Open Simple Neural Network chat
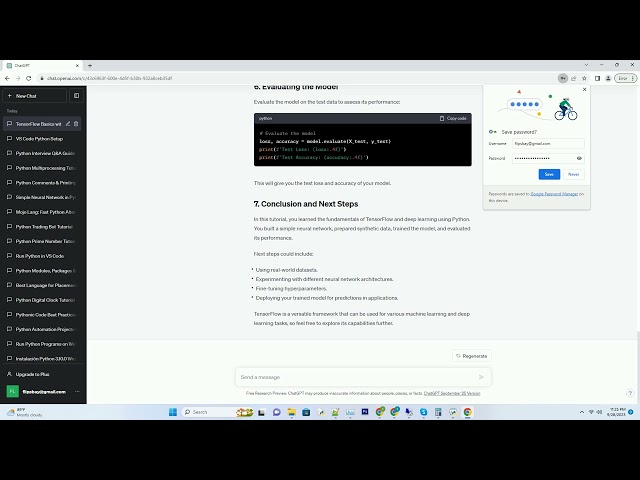This screenshot has height=480, width=640. coord(42,197)
